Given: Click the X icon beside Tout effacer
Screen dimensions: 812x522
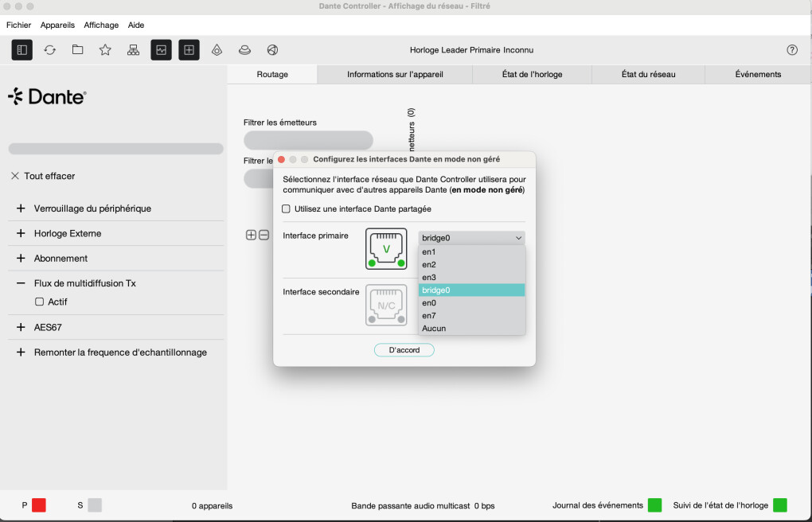Looking at the screenshot, I should pyautogui.click(x=15, y=176).
